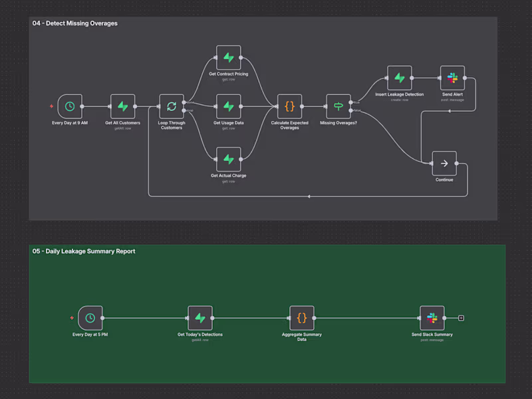Click the Send Slack Summary Slack icon
This screenshot has width=532, height=399.
432,318
